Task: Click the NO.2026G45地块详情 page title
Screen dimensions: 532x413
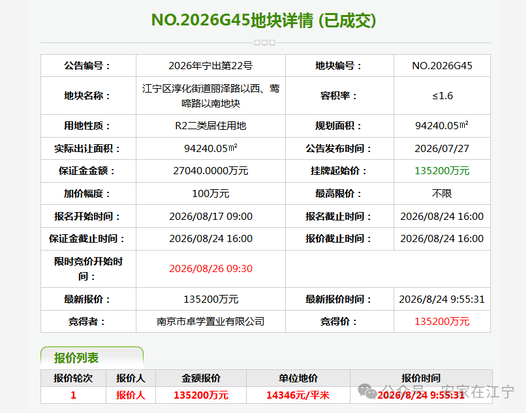Action: pos(264,20)
